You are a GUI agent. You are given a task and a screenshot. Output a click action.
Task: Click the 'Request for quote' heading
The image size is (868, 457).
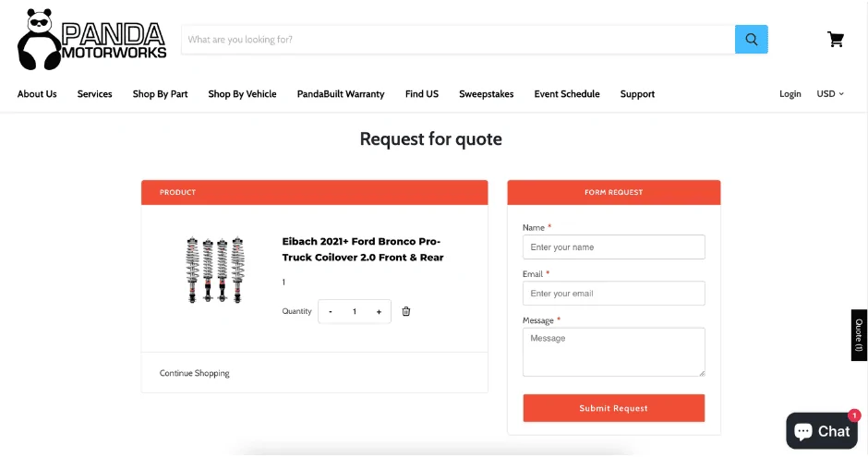pyautogui.click(x=430, y=138)
